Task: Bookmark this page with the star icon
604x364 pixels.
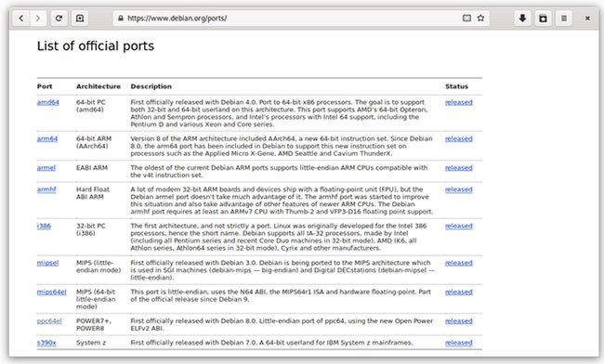Action: click(480, 18)
